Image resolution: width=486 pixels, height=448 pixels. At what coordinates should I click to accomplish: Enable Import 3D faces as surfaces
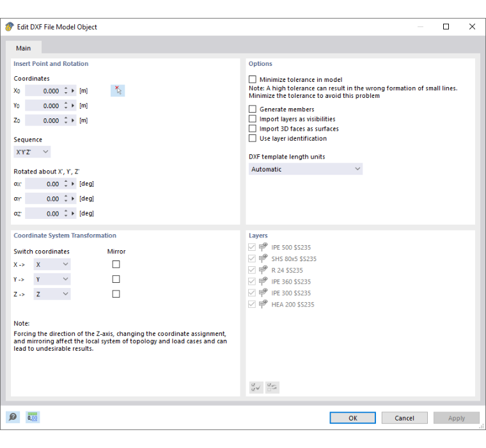coord(253,129)
